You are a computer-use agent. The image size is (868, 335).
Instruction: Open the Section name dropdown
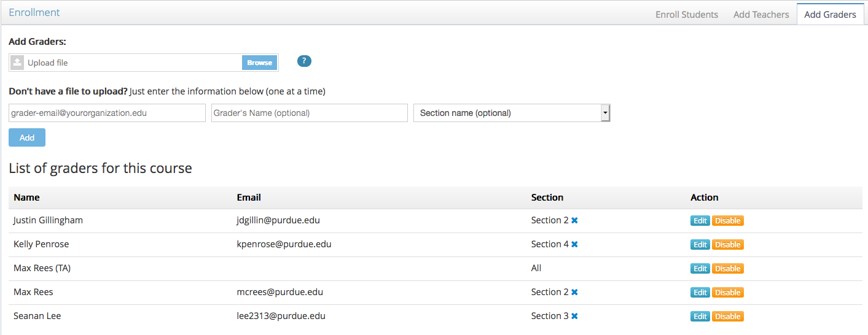coord(512,113)
